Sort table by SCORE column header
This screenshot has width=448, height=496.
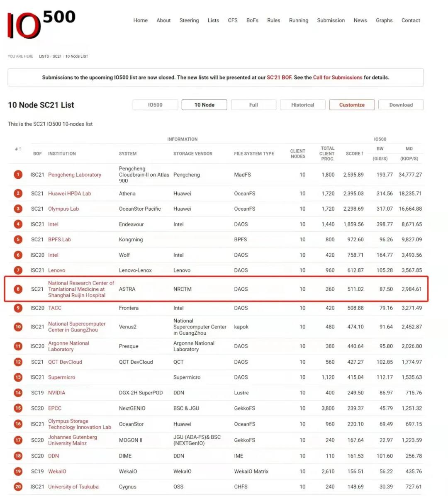[x=354, y=153]
